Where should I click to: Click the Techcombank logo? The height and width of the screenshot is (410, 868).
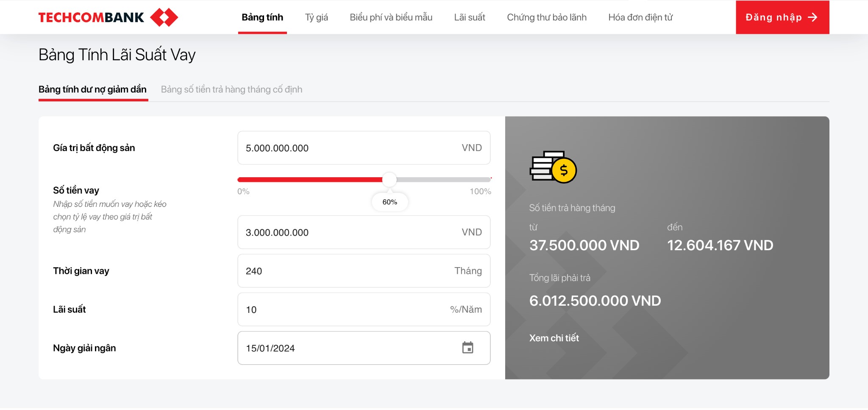108,17
